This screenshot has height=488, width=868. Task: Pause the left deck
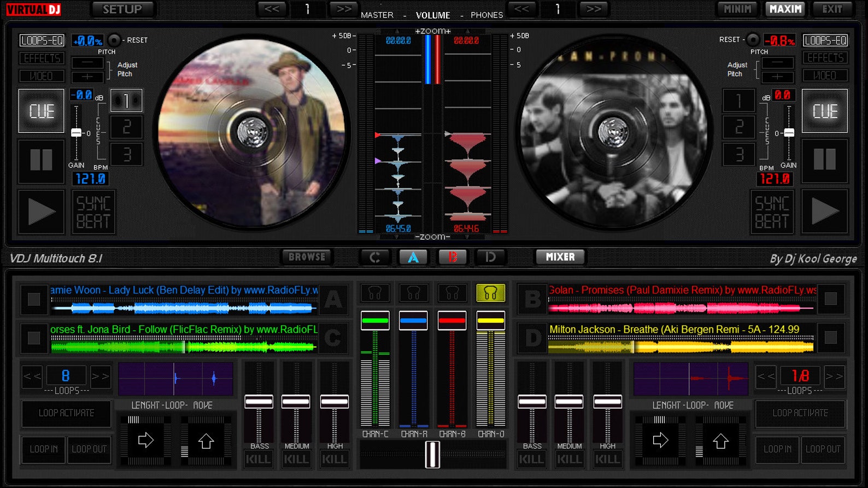pos(42,161)
